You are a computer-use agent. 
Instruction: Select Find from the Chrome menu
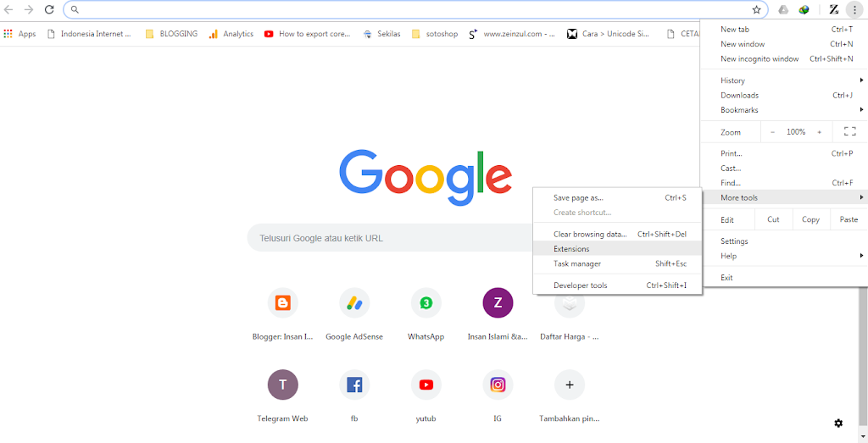click(x=784, y=182)
